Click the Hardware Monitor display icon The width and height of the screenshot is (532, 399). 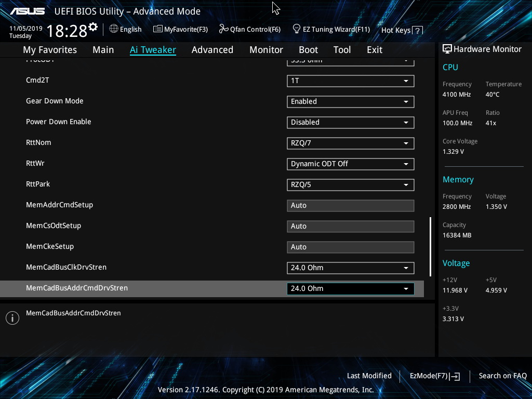(x=447, y=49)
